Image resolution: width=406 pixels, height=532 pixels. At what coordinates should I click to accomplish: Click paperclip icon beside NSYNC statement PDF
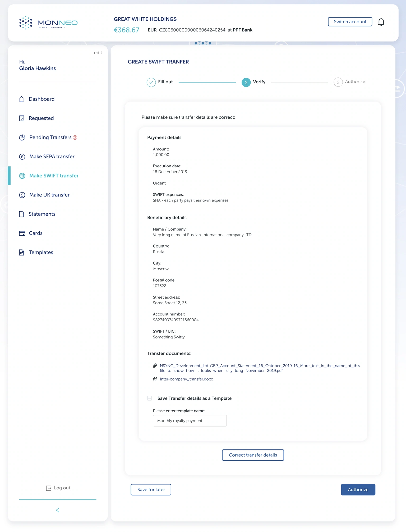point(155,366)
